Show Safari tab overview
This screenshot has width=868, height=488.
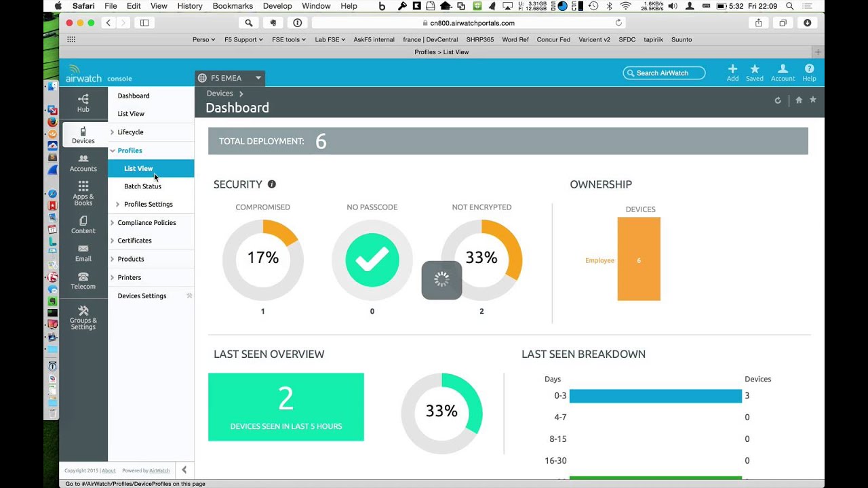tap(783, 22)
